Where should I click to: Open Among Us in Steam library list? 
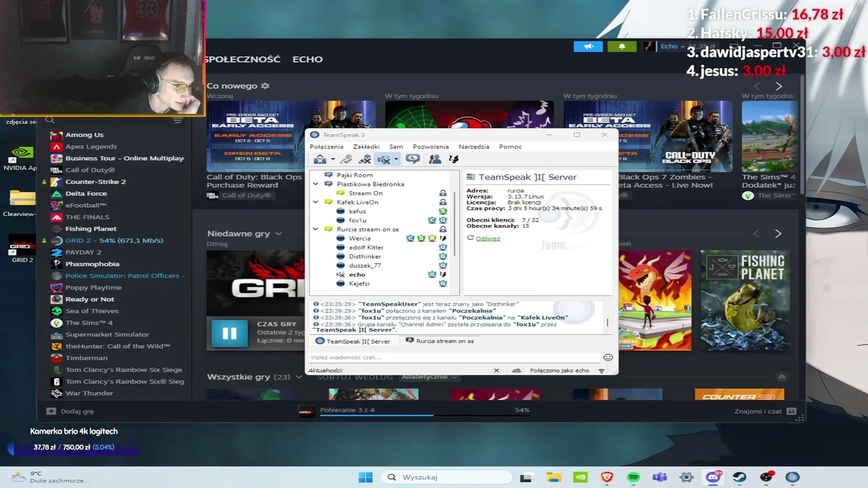tap(84, 135)
